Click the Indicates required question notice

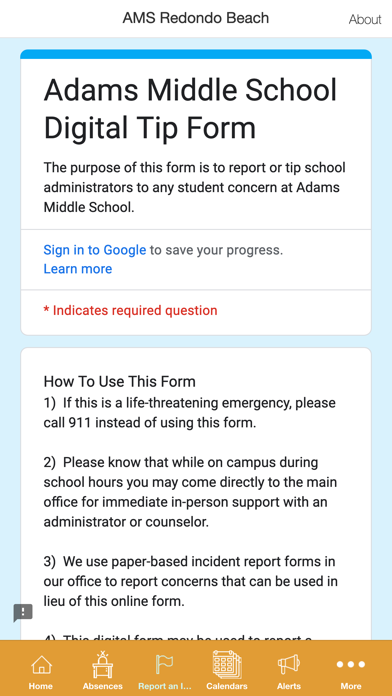[x=131, y=310]
